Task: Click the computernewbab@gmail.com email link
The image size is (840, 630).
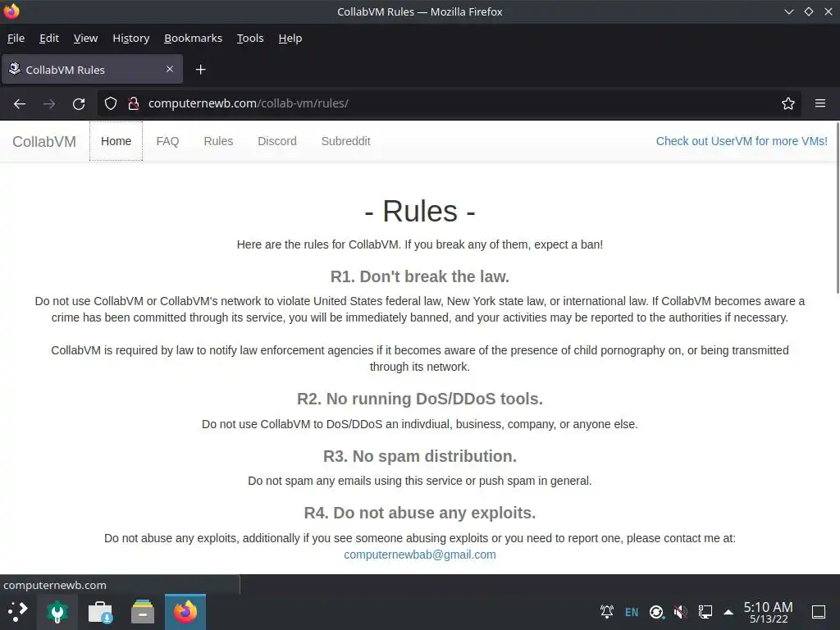Action: click(x=420, y=555)
